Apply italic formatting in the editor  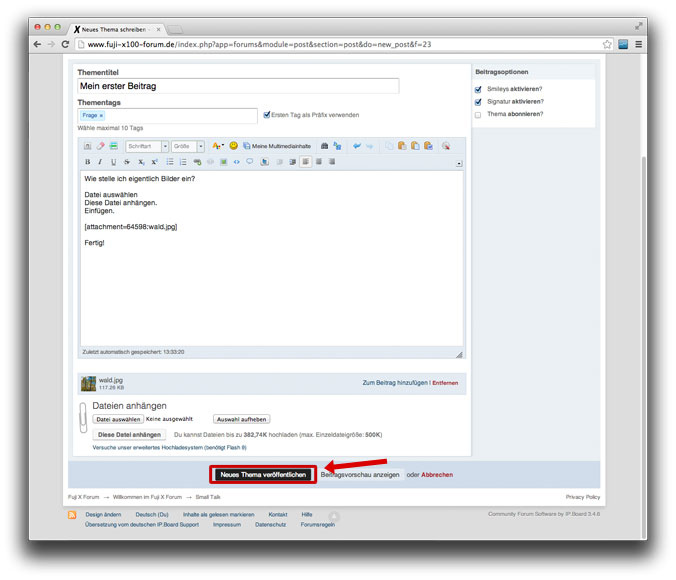click(100, 161)
